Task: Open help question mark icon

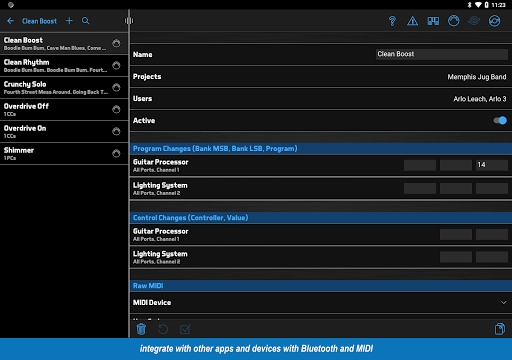Action: [x=392, y=21]
